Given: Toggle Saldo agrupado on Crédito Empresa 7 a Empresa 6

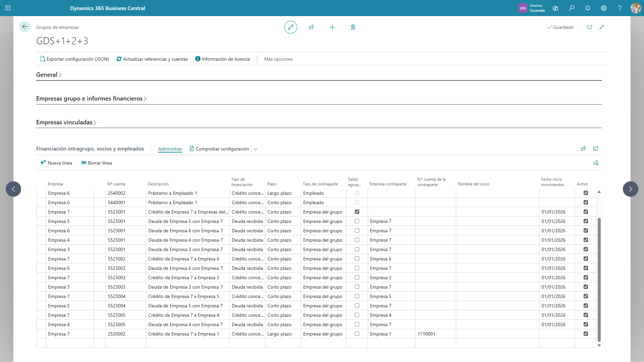Looking at the screenshot, I should click(357, 259).
